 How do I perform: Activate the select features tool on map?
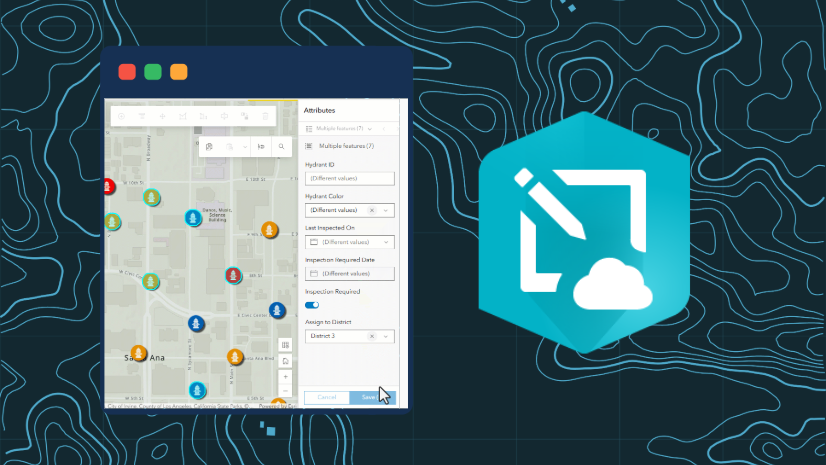tap(209, 147)
